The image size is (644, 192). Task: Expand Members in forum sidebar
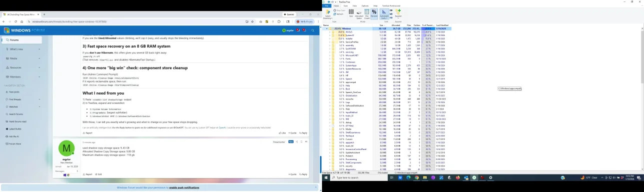coord(40,76)
